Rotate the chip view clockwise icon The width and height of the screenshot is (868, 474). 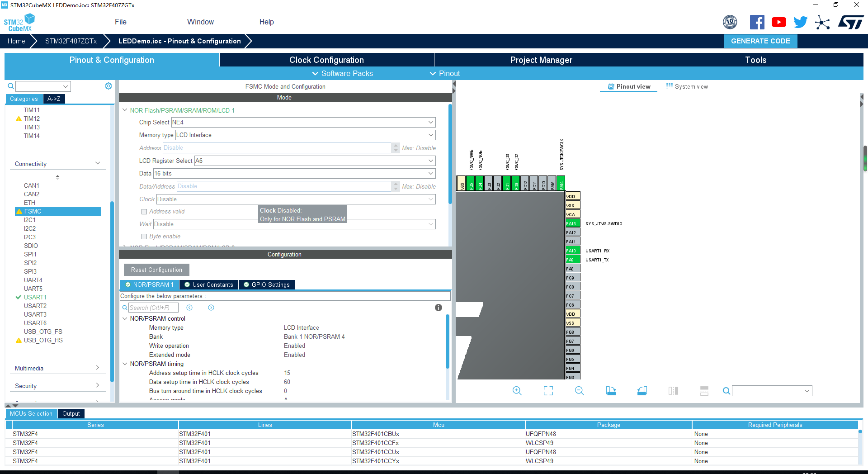click(x=611, y=391)
